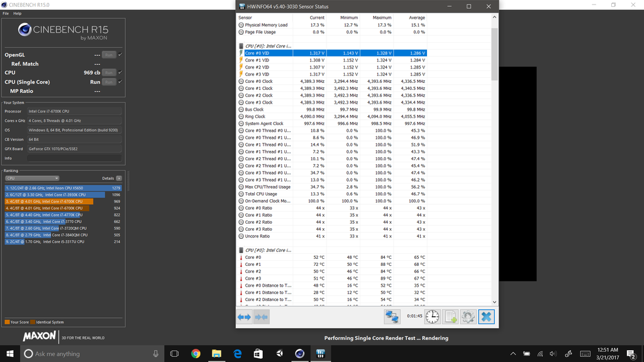The image size is (644, 362).
Task: Launch Google Chrome from the taskbar
Action: coord(196,353)
